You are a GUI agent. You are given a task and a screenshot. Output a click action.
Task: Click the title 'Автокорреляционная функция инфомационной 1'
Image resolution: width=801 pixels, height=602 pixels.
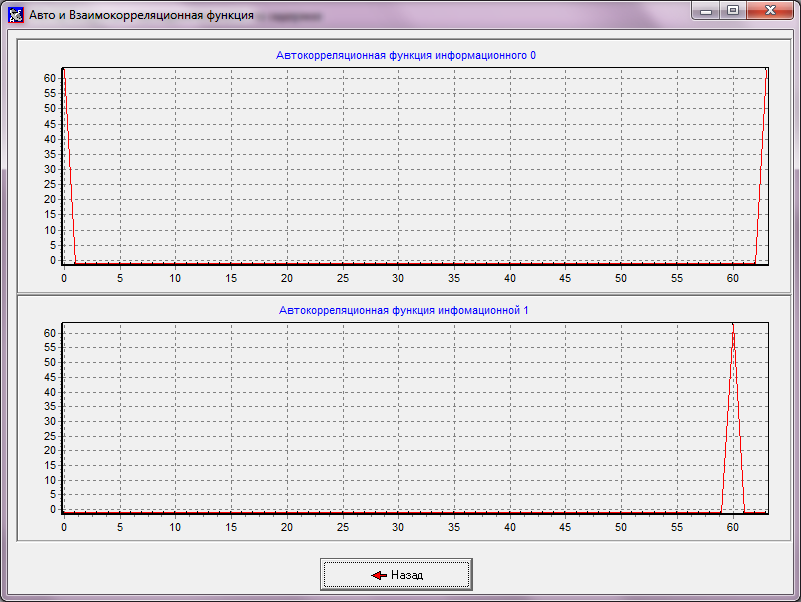pos(404,310)
